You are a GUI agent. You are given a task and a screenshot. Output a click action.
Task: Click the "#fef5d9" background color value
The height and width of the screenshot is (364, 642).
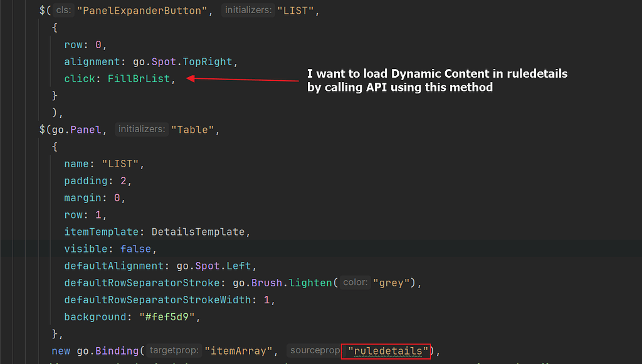coord(168,316)
